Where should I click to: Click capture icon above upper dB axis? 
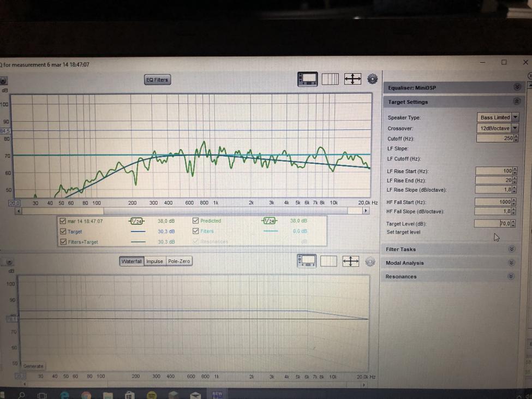click(3, 81)
